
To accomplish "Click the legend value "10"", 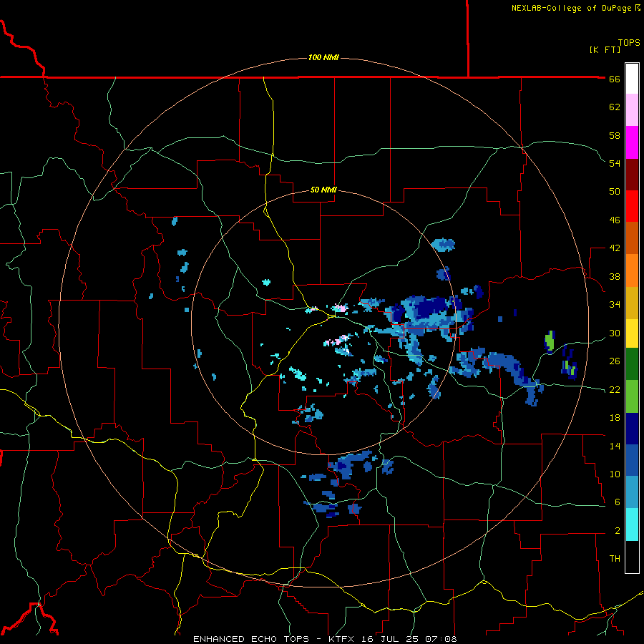I will coord(615,474).
